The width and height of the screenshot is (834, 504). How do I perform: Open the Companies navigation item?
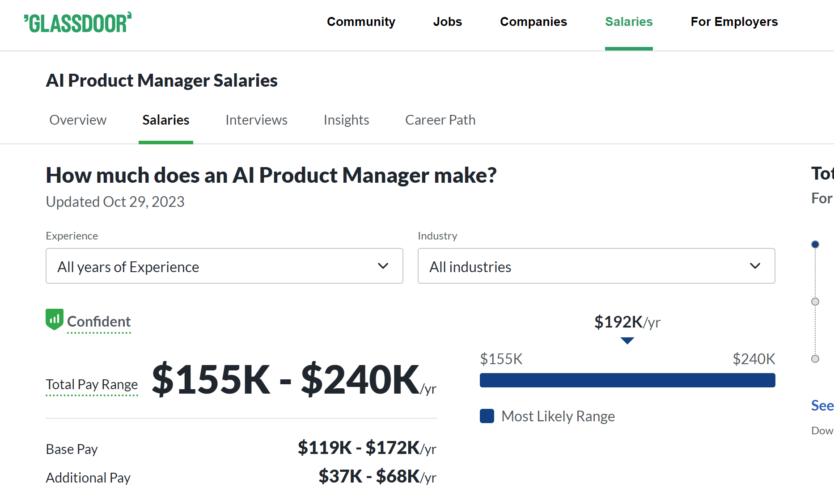pyautogui.click(x=533, y=21)
